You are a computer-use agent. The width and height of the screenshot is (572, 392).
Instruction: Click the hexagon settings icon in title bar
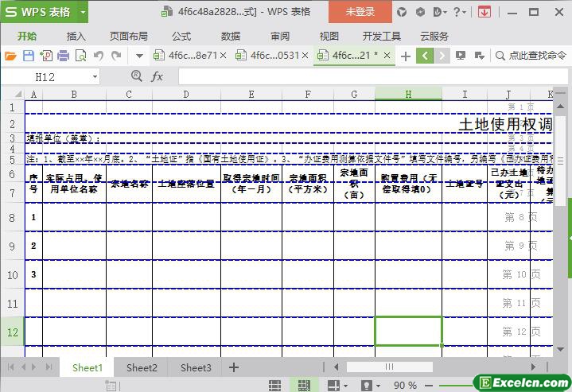click(420, 13)
